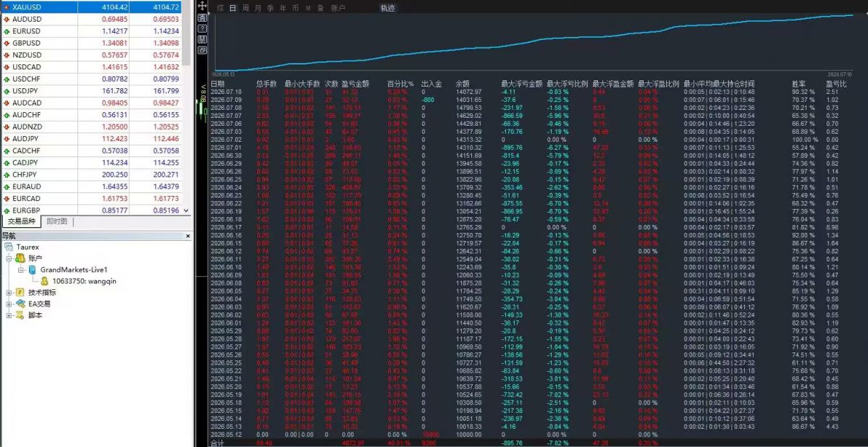Viewport: 868px width, 447px height.
Task: Click the symbol list scrollbar down arrow
Action: pyautogui.click(x=186, y=210)
